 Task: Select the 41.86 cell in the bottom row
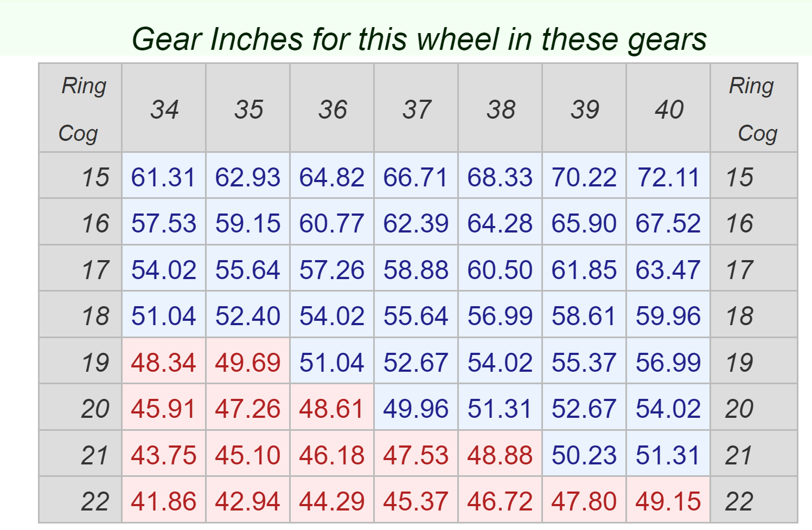(163, 501)
